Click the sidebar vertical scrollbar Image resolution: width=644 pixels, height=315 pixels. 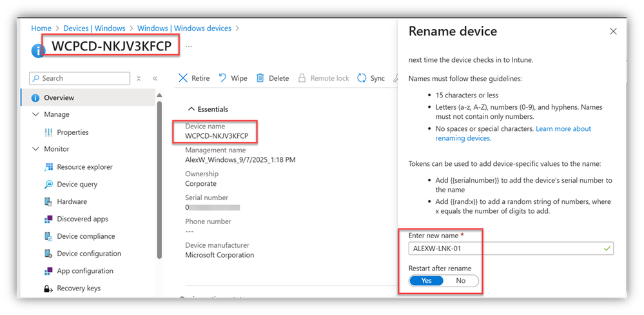click(159, 180)
